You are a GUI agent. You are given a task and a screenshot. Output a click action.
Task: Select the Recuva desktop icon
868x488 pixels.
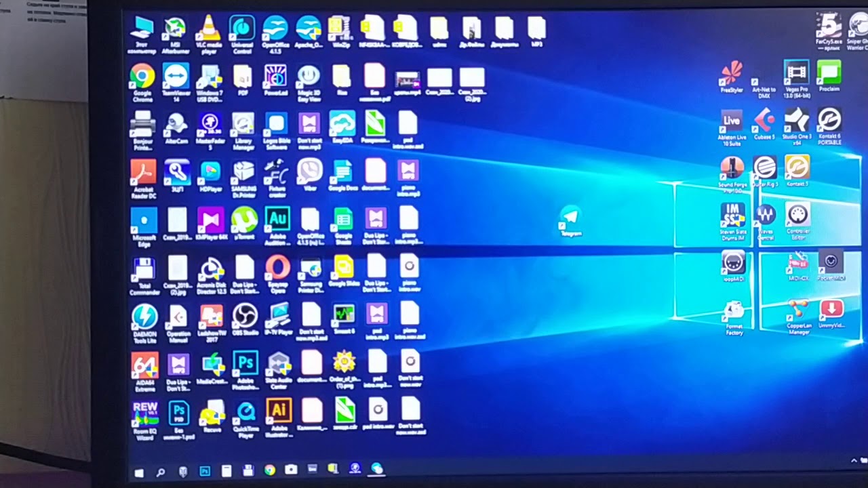point(212,416)
